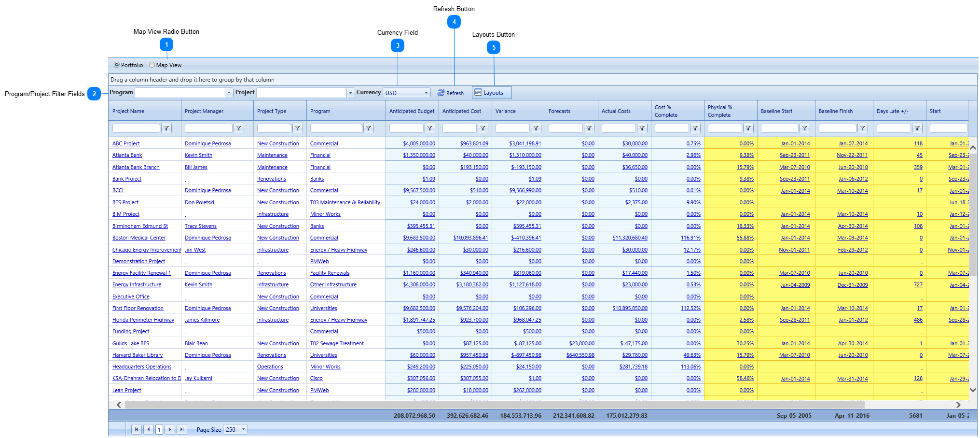The height and width of the screenshot is (438, 980).
Task: Sort by Actual Costs column header
Action: point(616,111)
